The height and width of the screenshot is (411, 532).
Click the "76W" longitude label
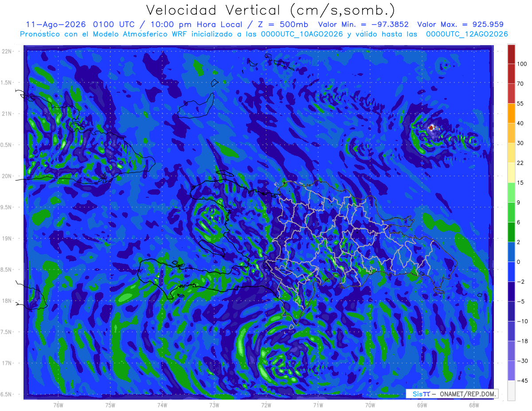click(x=58, y=405)
